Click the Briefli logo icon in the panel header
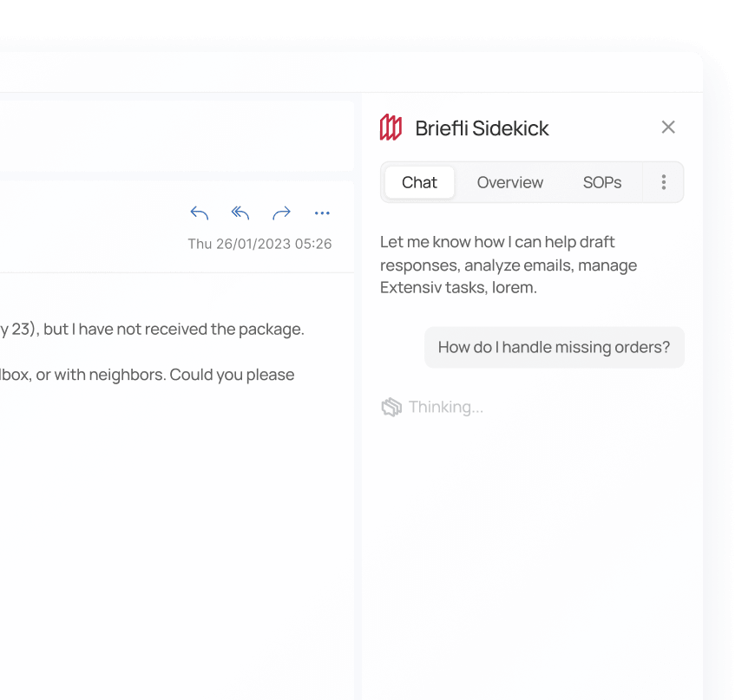Viewport: 755px width, 700px height. pyautogui.click(x=391, y=127)
